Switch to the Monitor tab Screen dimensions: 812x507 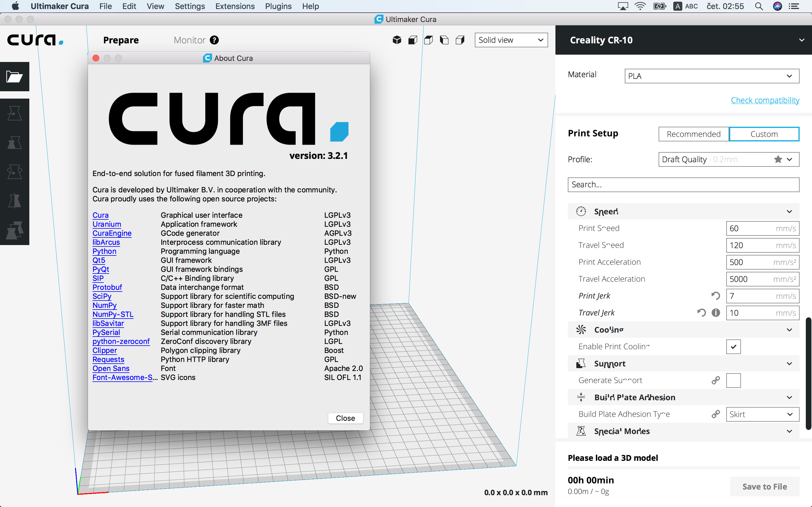click(x=189, y=40)
